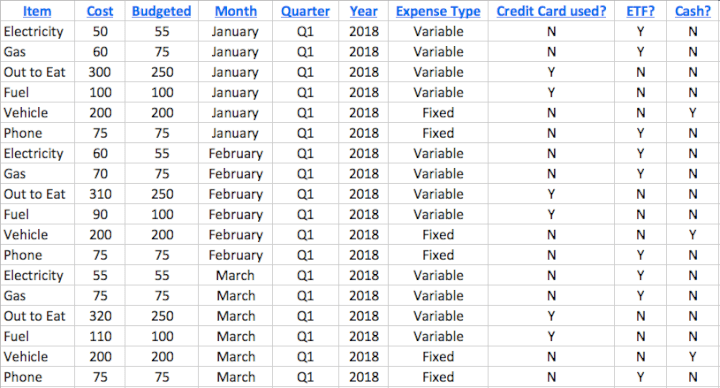The height and width of the screenshot is (388, 720).
Task: Select the Budgeted column header
Action: (x=162, y=11)
